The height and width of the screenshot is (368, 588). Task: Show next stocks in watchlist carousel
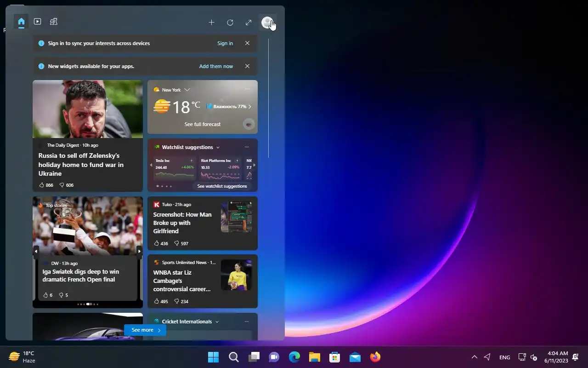pyautogui.click(x=254, y=165)
